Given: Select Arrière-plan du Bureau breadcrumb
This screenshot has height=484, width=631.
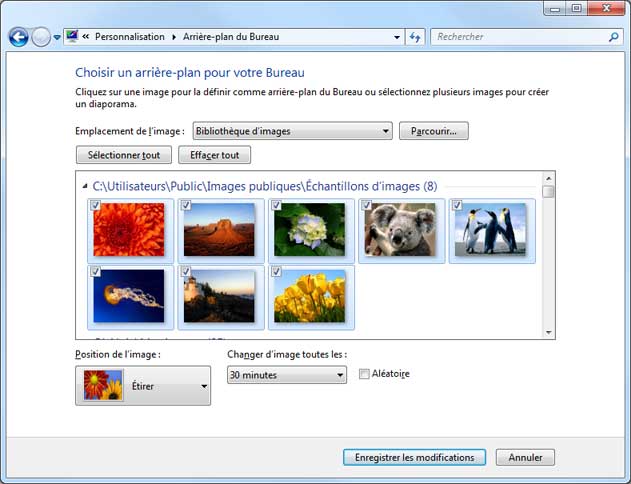Looking at the screenshot, I should (x=231, y=37).
